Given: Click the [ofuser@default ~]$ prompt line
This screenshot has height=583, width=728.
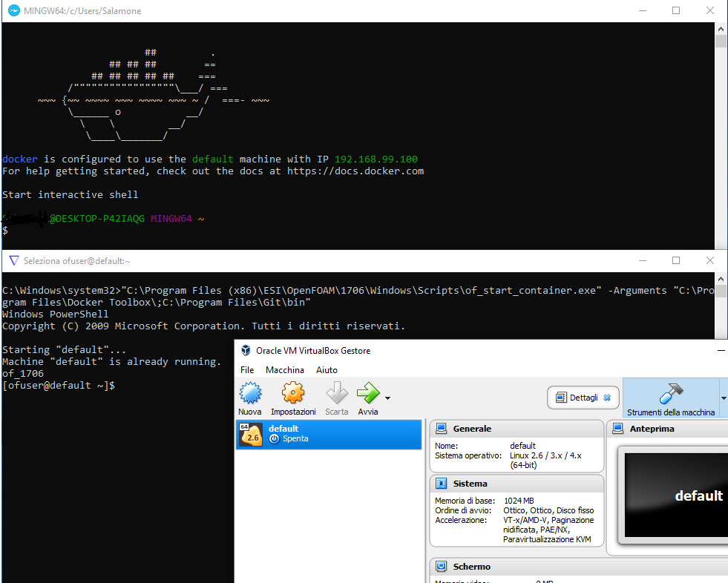Looking at the screenshot, I should point(59,385).
